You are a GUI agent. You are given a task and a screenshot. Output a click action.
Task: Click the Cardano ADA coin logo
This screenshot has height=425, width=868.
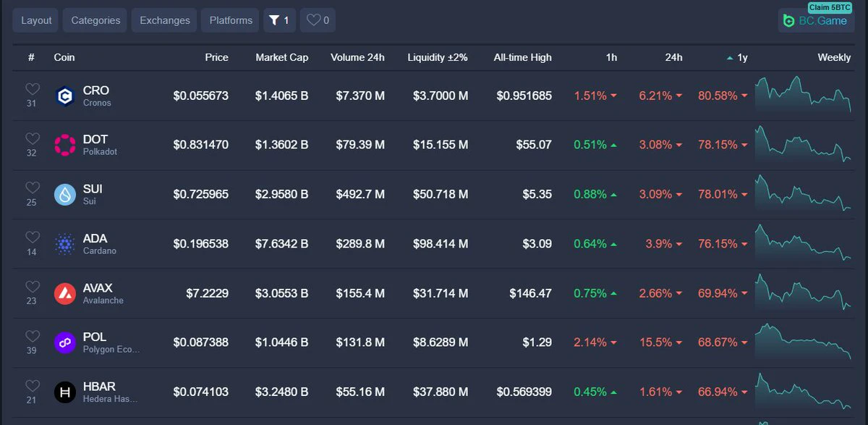coord(65,244)
